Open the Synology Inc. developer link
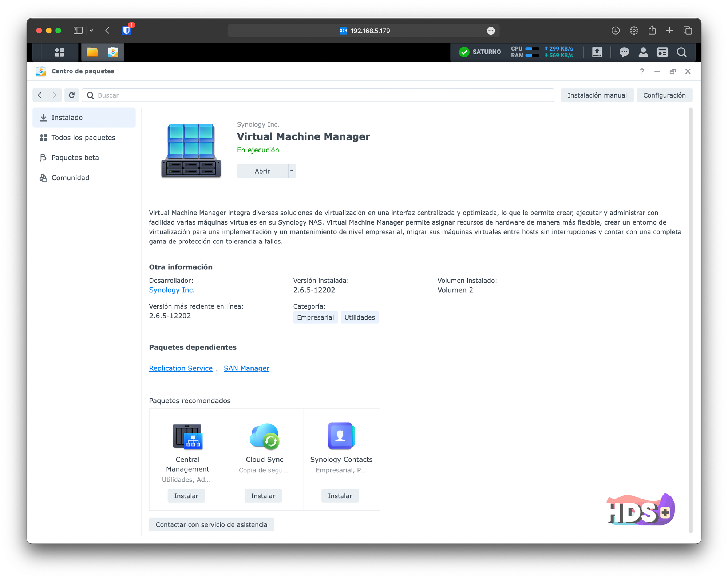 tap(172, 290)
